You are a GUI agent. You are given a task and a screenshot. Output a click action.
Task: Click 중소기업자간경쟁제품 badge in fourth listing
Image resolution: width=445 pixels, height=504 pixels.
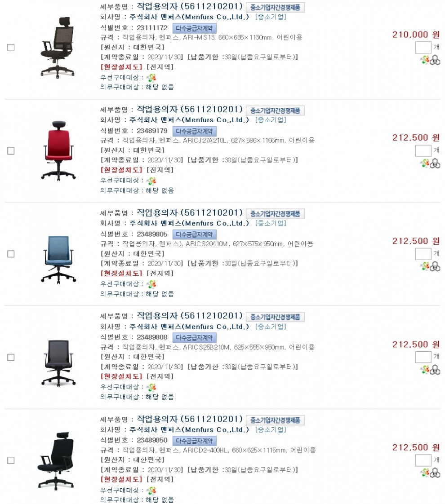click(x=275, y=317)
